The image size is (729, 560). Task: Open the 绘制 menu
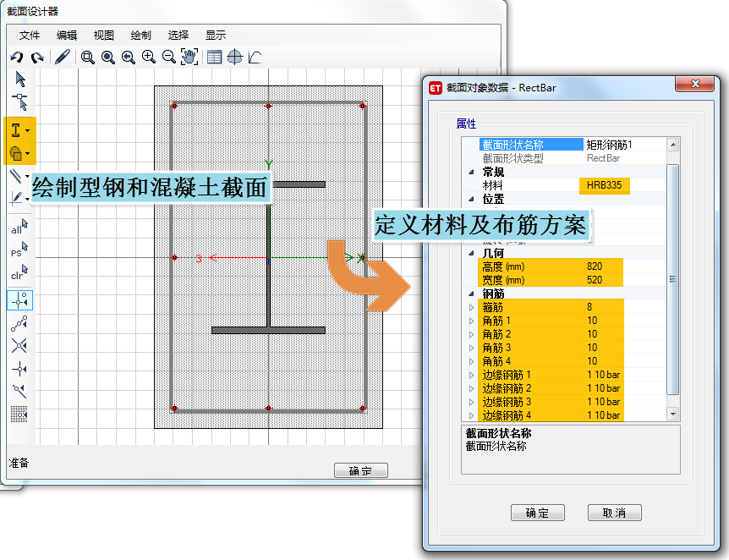click(x=140, y=35)
